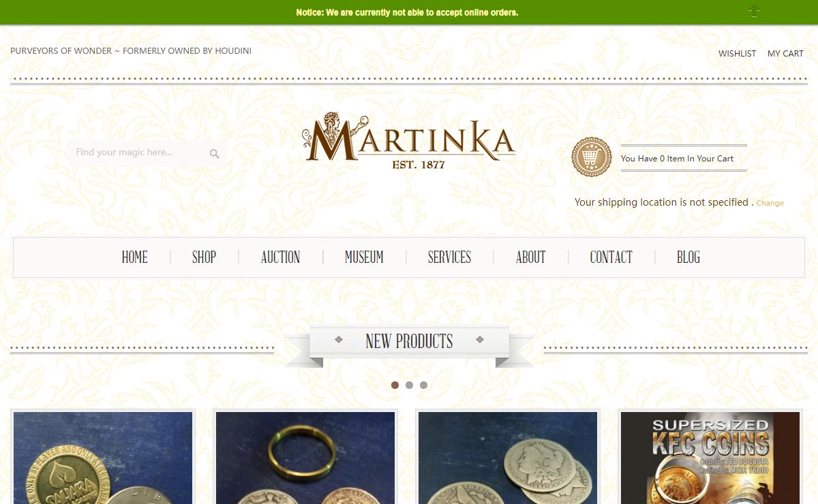Visit the Blog page
This screenshot has width=818, height=504.
688,257
